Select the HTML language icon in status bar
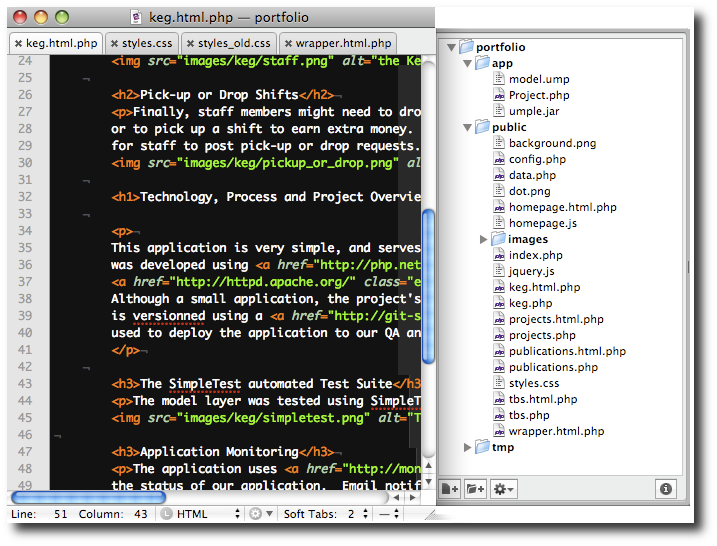This screenshot has width=717, height=546. point(166,514)
